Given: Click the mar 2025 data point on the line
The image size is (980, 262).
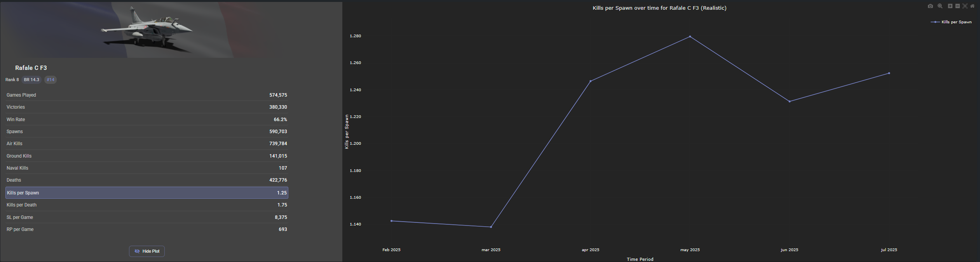Looking at the screenshot, I should tap(491, 227).
